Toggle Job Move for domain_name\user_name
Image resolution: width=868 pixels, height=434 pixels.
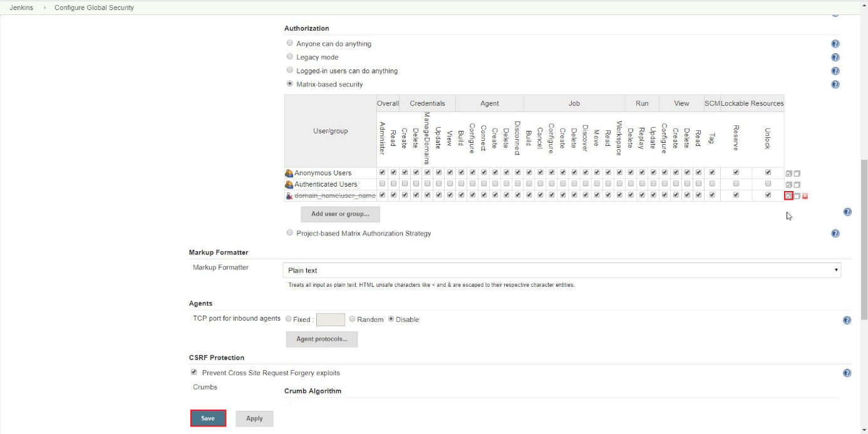pyautogui.click(x=597, y=195)
